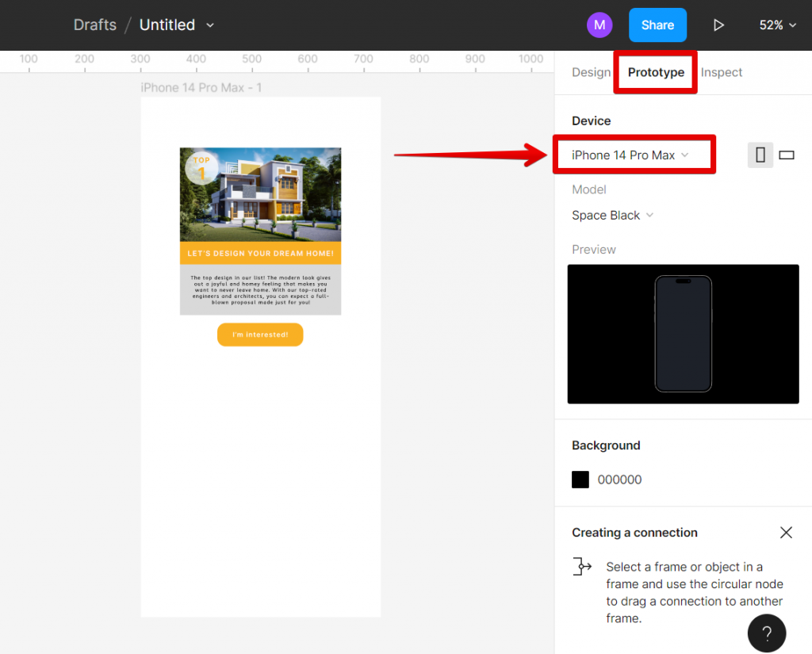The height and width of the screenshot is (654, 812).
Task: Click the black device preview thumbnail
Action: coord(683,334)
